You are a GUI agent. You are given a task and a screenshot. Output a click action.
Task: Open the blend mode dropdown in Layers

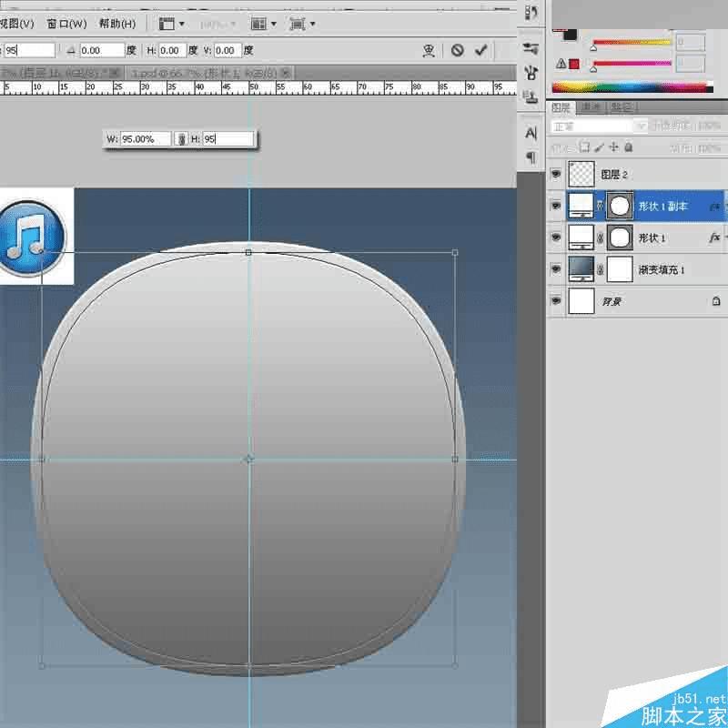pyautogui.click(x=599, y=126)
